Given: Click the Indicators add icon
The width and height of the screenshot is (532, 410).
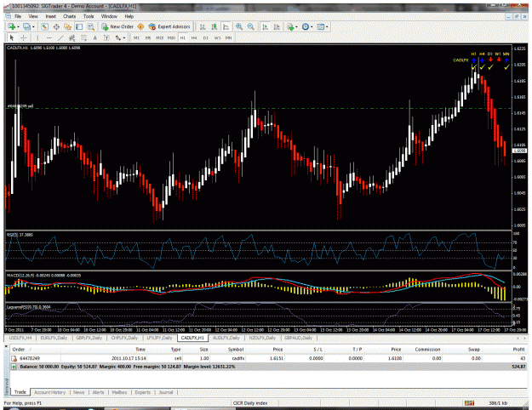Looking at the screenshot, I should click(290, 26).
